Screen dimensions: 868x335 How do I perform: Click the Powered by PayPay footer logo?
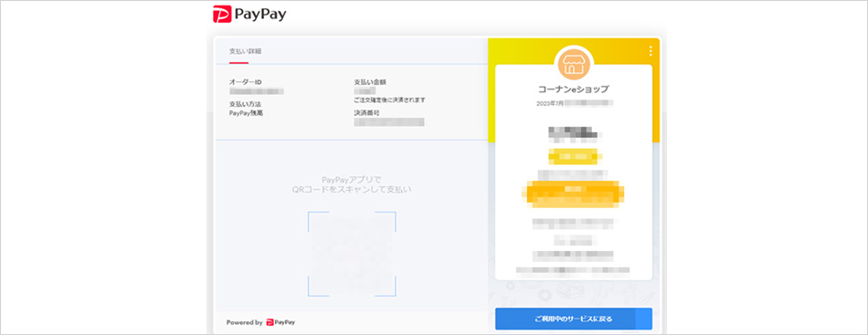coord(260,322)
